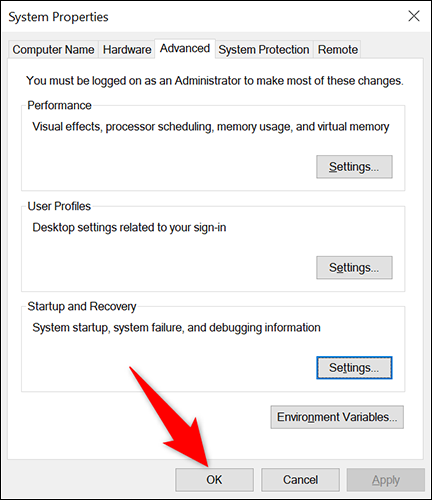The width and height of the screenshot is (432, 500).
Task: Select the Advanced tab
Action: (x=185, y=49)
